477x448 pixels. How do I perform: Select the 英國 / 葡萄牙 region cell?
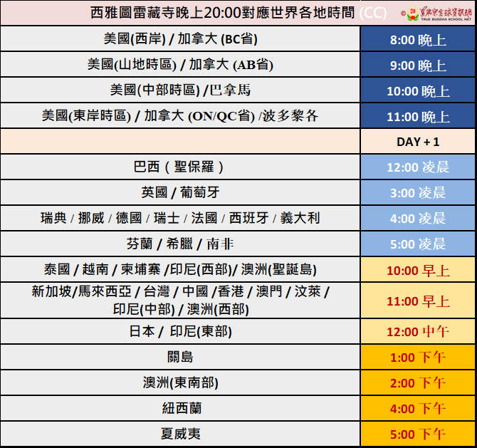point(180,193)
